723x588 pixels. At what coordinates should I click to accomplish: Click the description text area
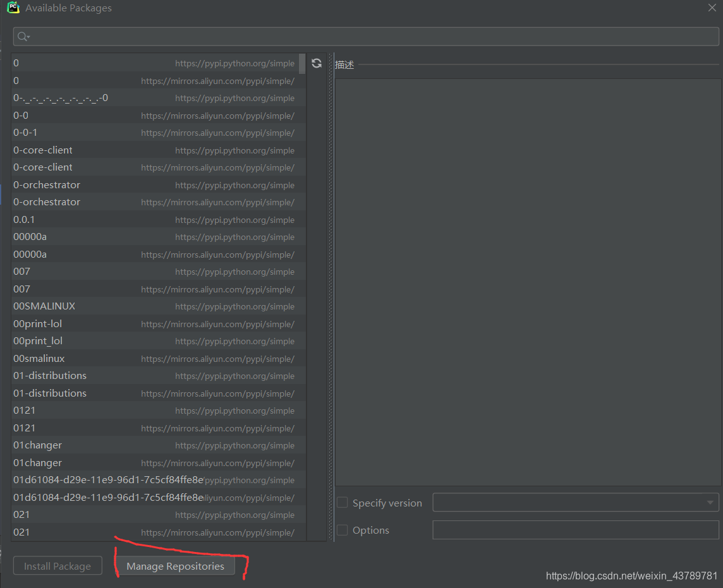click(528, 282)
